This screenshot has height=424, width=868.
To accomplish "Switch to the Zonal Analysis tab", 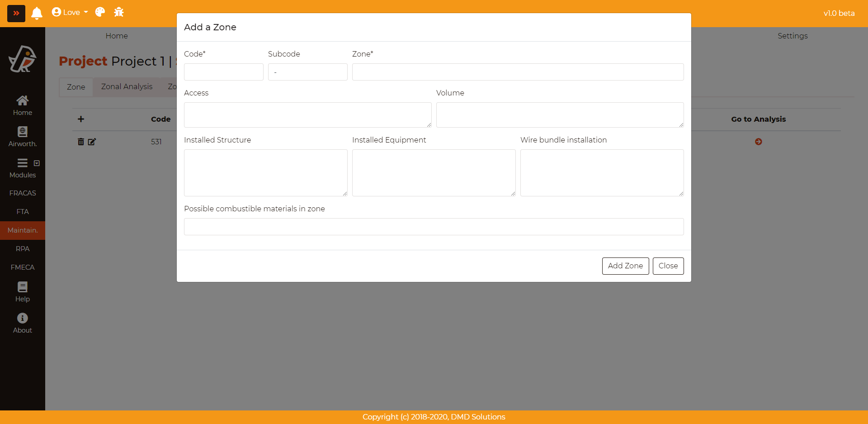I will tap(127, 86).
